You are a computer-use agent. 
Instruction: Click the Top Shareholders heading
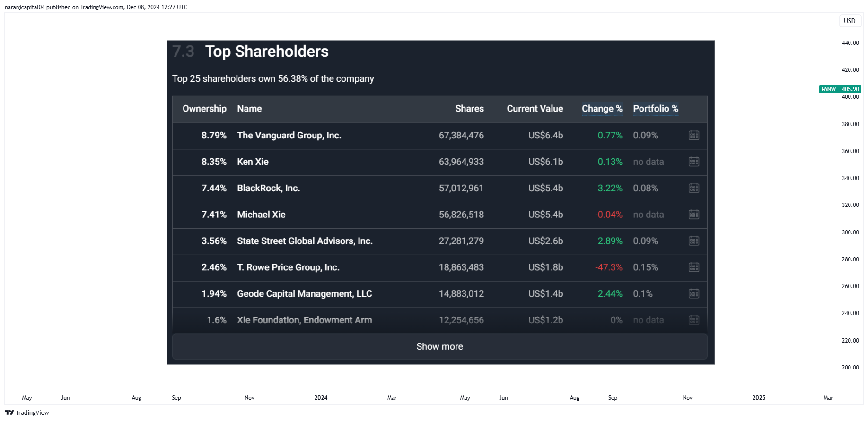267,52
